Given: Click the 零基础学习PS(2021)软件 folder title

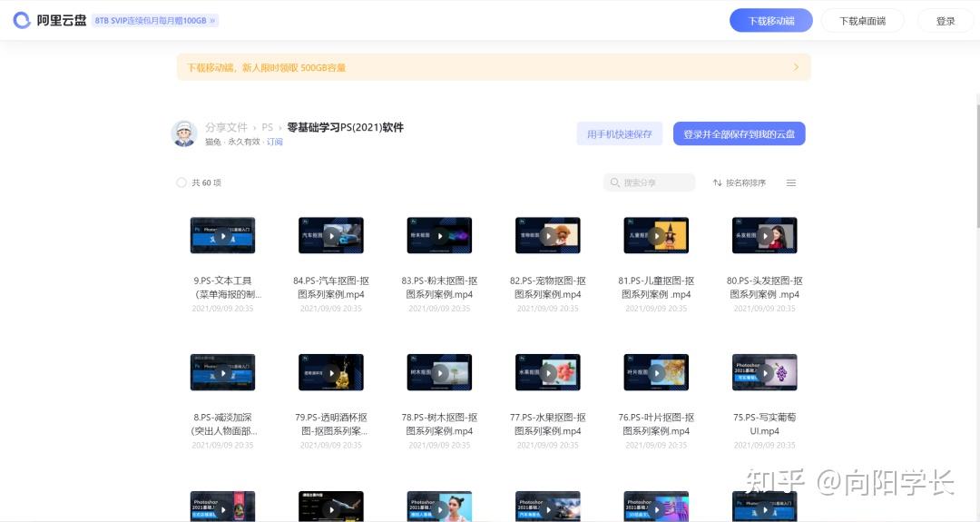Looking at the screenshot, I should pyautogui.click(x=345, y=127).
